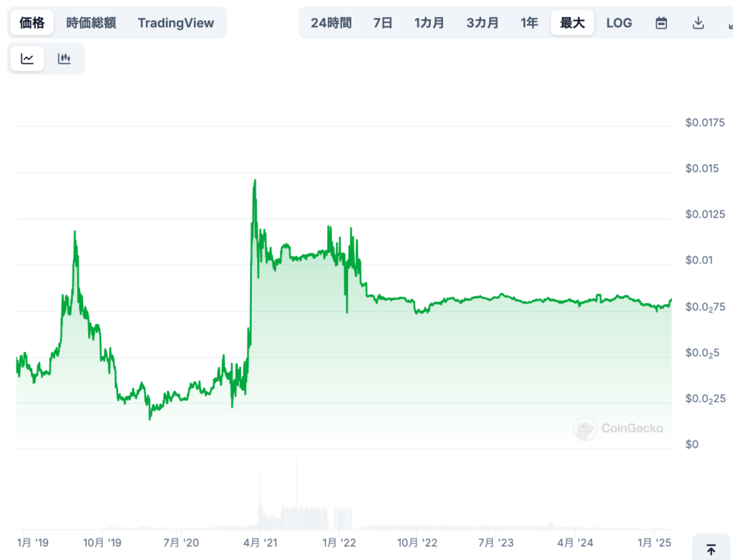This screenshot has height=560, width=733.
Task: Toggle LOG scale on the chart
Action: 619,23
